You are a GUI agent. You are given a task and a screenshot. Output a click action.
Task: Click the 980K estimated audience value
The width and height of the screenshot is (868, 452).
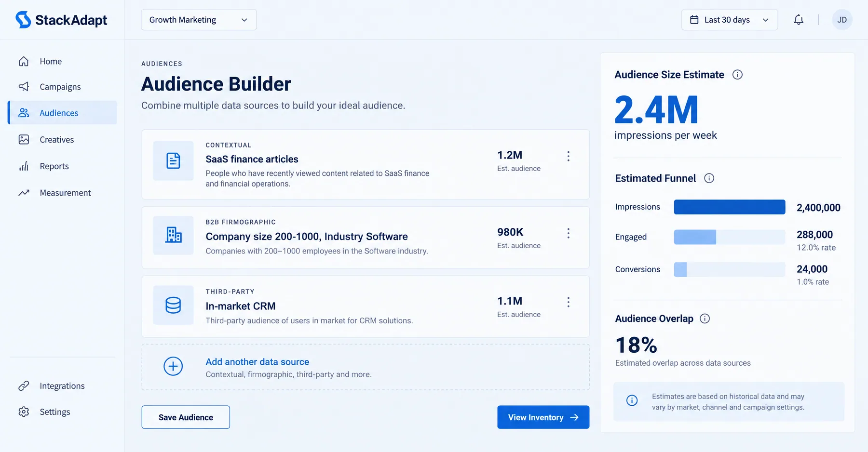click(510, 232)
